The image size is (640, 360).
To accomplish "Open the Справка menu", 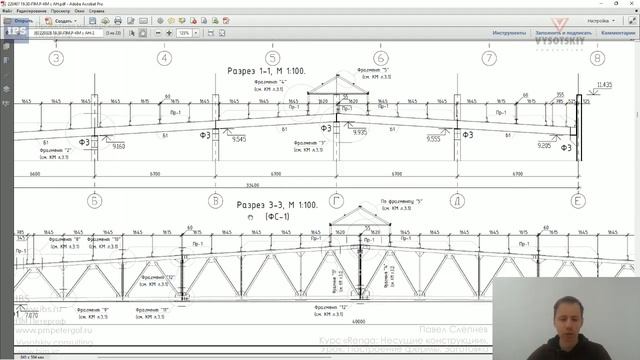I will (96, 11).
